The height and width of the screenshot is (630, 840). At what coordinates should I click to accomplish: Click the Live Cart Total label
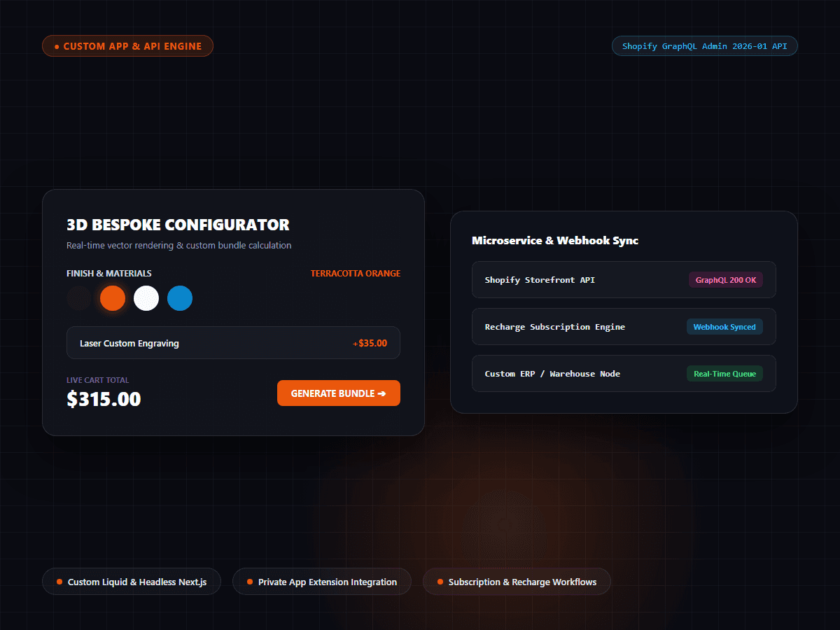98,380
